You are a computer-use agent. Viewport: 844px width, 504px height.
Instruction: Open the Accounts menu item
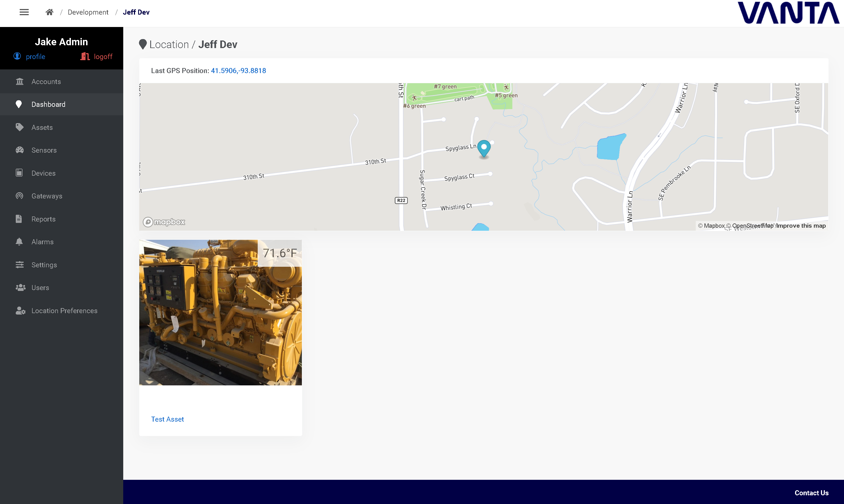[x=46, y=82]
